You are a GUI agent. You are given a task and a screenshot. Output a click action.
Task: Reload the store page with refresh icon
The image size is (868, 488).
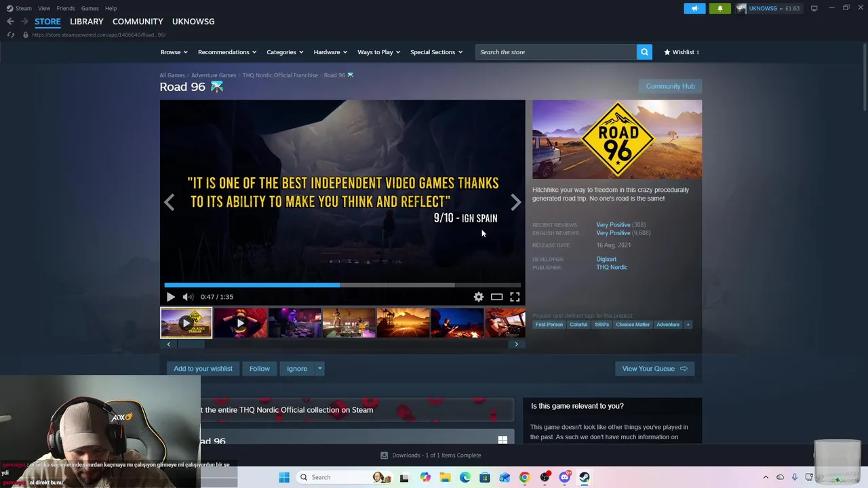[10, 35]
